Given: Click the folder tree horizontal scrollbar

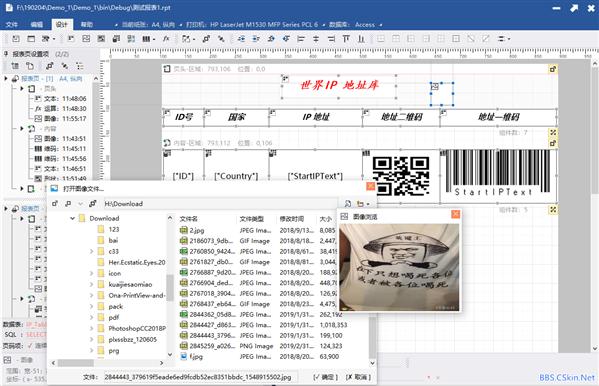Looking at the screenshot, I should click(x=108, y=363).
